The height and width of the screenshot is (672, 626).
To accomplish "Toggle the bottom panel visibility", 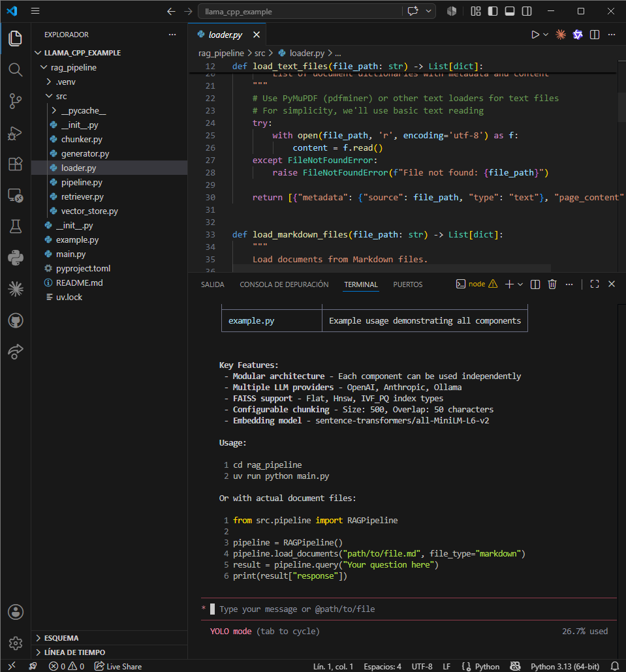I will click(x=510, y=11).
